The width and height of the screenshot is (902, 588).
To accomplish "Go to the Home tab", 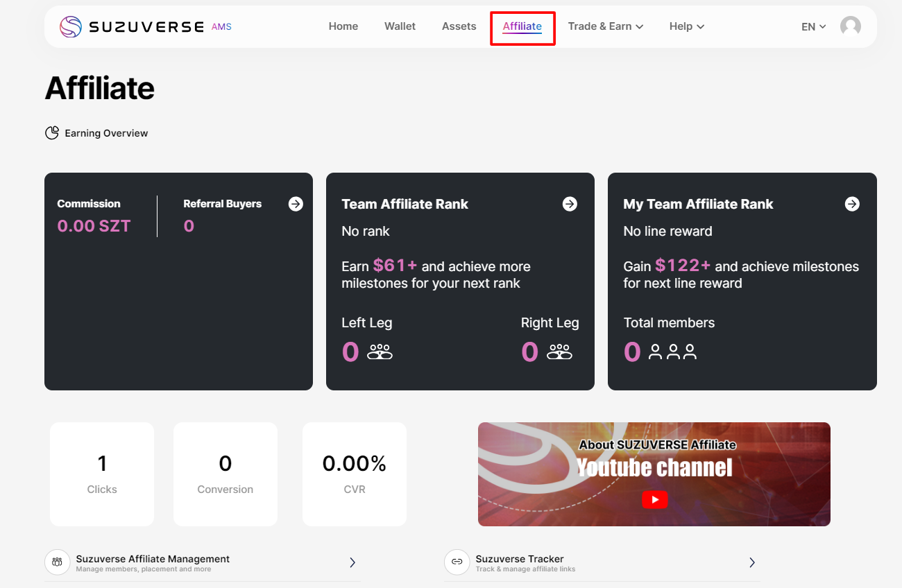I will 343,26.
